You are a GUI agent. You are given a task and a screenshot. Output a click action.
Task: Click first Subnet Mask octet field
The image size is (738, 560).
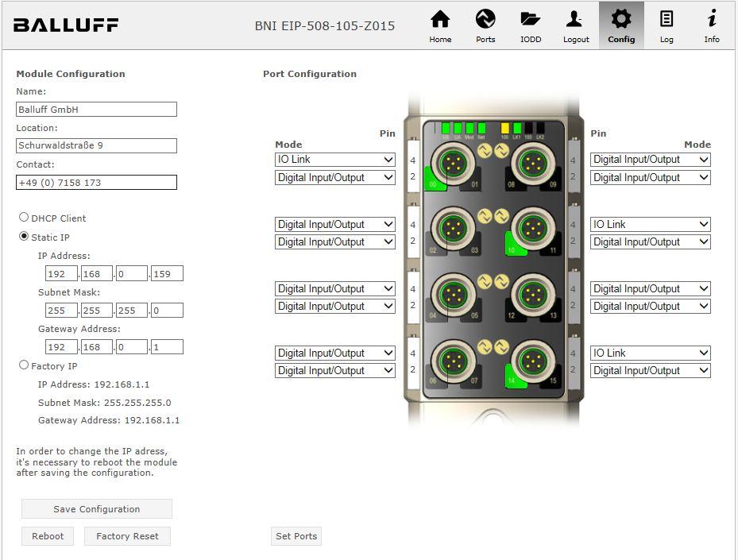62,310
